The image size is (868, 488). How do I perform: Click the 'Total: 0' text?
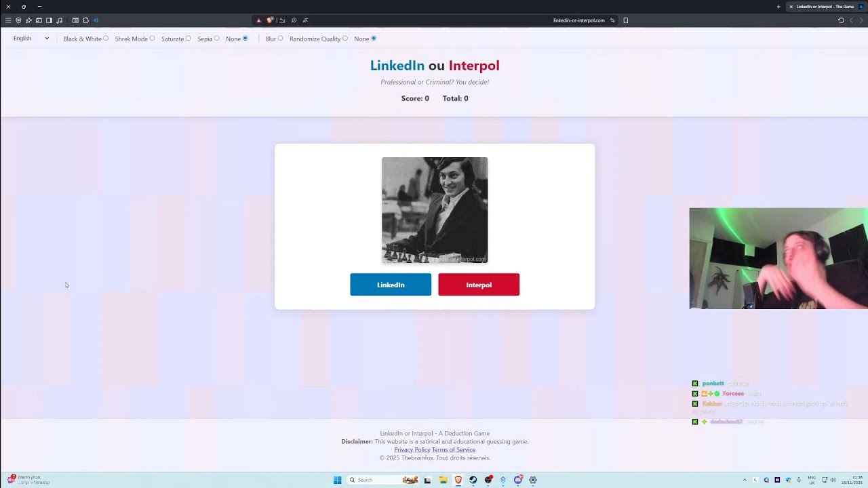456,98
